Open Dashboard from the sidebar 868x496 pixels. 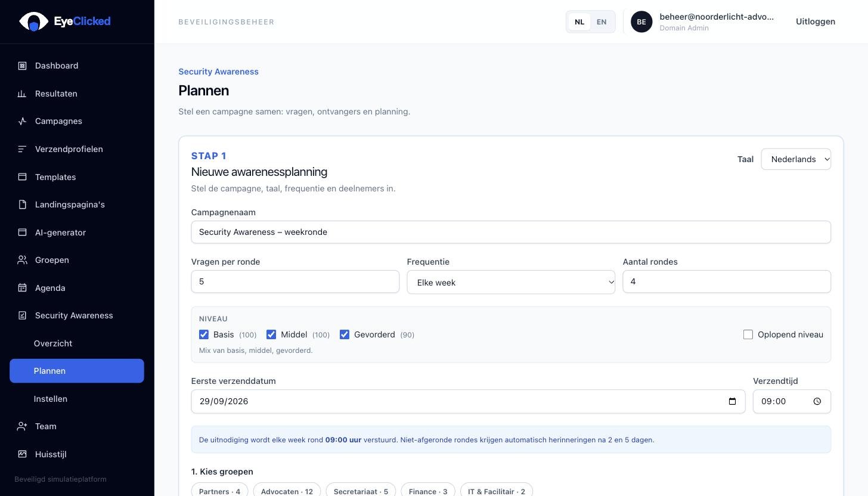point(77,66)
